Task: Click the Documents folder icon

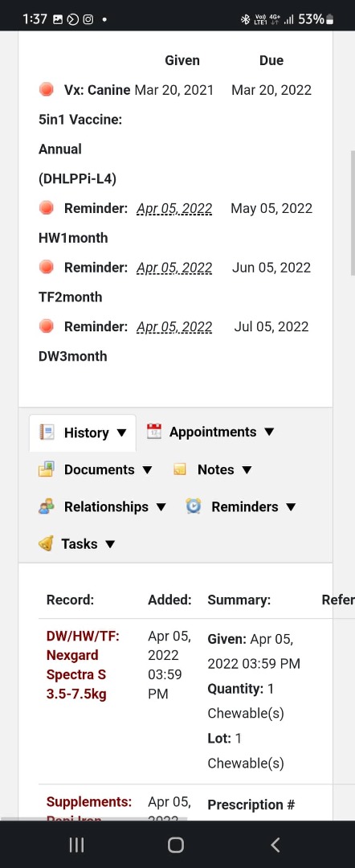Action: [47, 469]
